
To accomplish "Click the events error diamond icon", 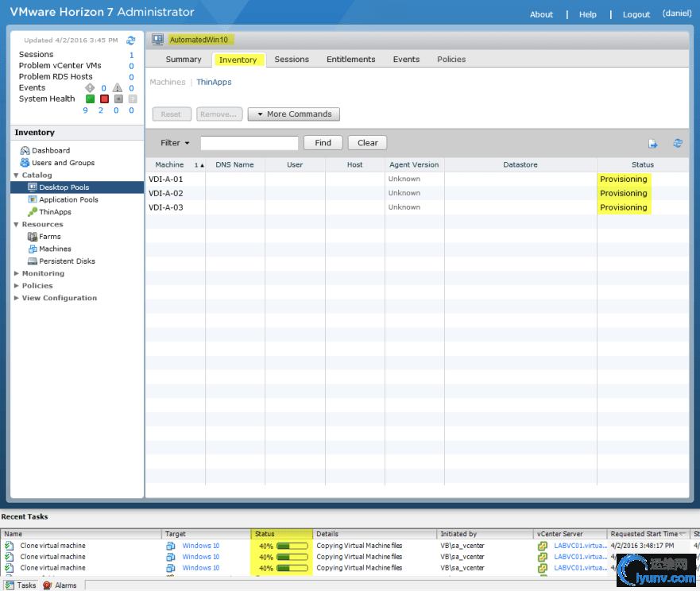I will 90,87.
